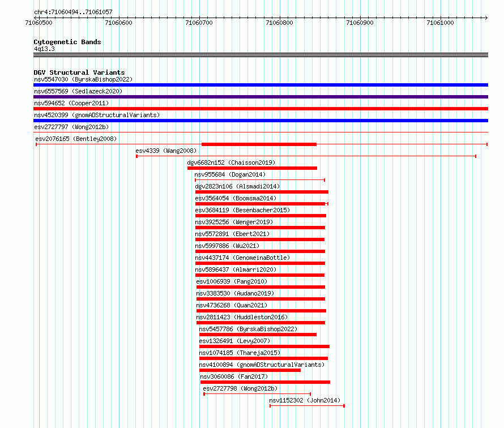The height and width of the screenshot is (428, 504).
Task: Open nsv955684 (Dogan2014) variant label
Action: [230, 174]
